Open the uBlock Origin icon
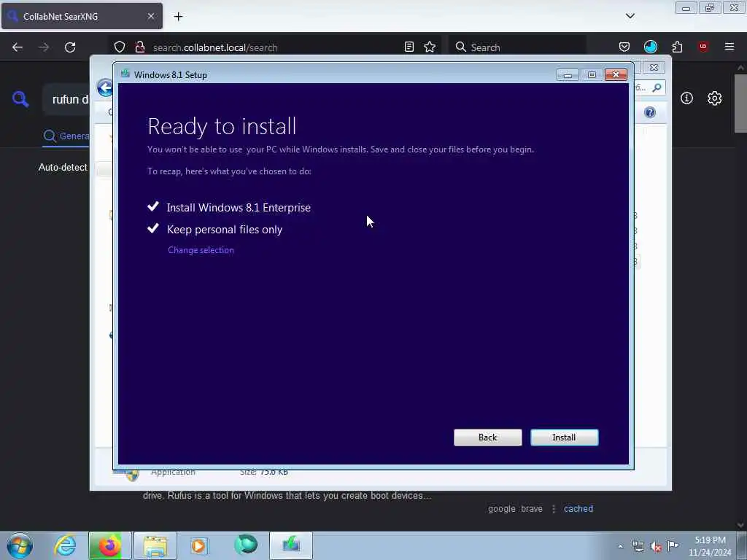The width and height of the screenshot is (747, 560). coord(703,47)
